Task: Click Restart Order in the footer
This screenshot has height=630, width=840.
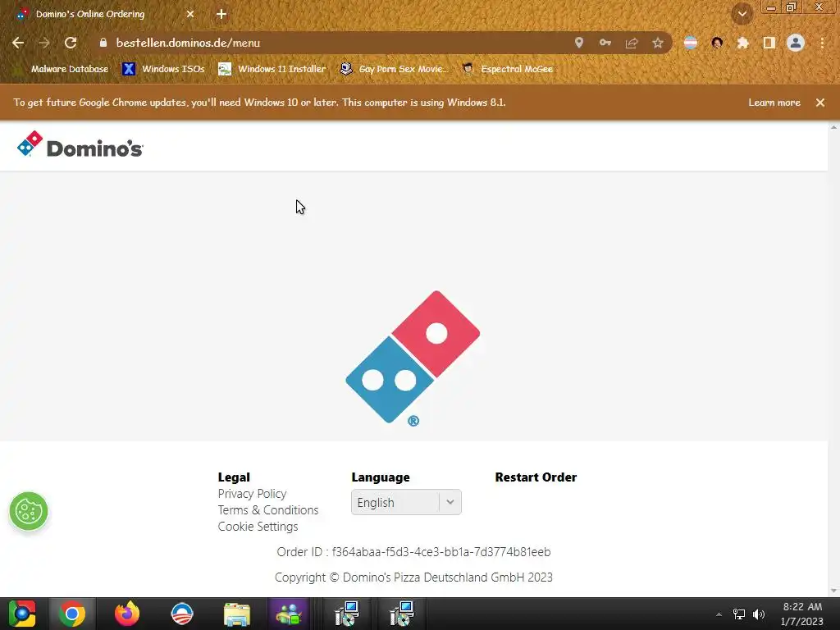Action: [536, 477]
